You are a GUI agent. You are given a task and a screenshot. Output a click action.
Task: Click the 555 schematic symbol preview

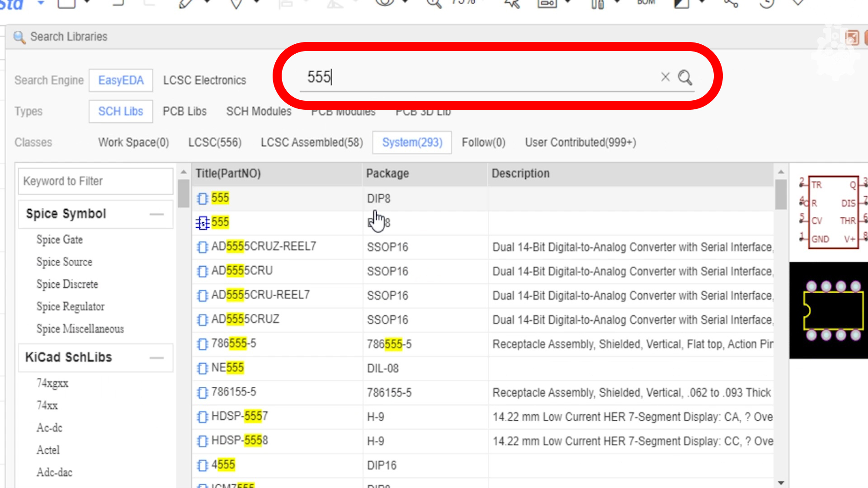833,212
